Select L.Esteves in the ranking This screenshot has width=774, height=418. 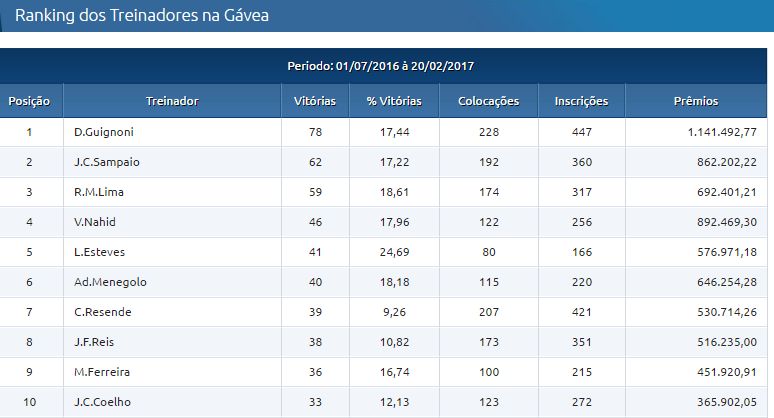[x=99, y=252]
